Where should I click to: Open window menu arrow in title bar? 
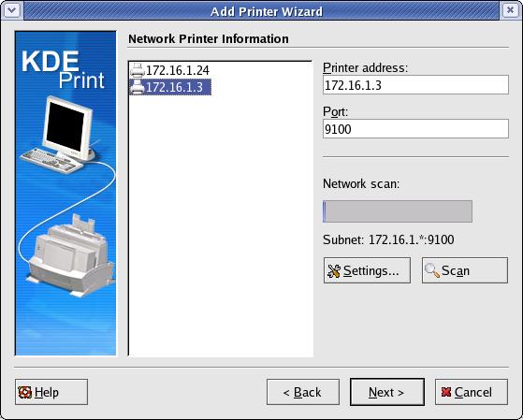point(12,10)
